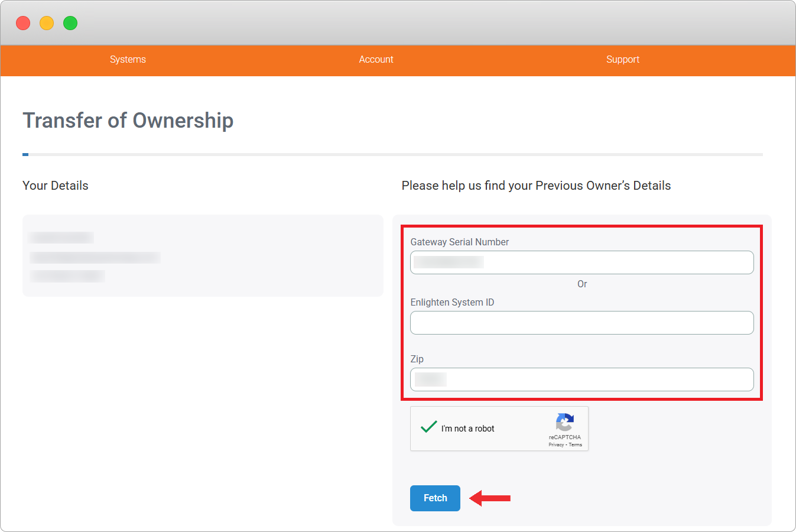The width and height of the screenshot is (796, 532).
Task: Open the Account menu
Action: point(376,60)
